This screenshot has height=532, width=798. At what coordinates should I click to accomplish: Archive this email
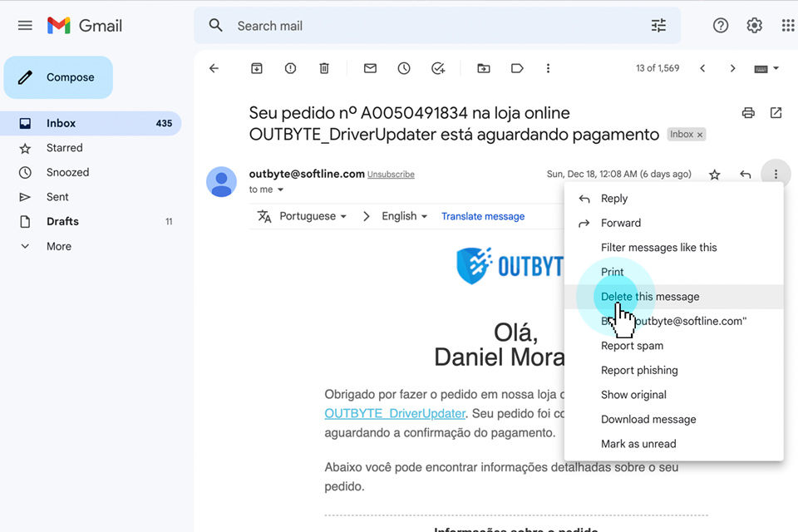[257, 68]
